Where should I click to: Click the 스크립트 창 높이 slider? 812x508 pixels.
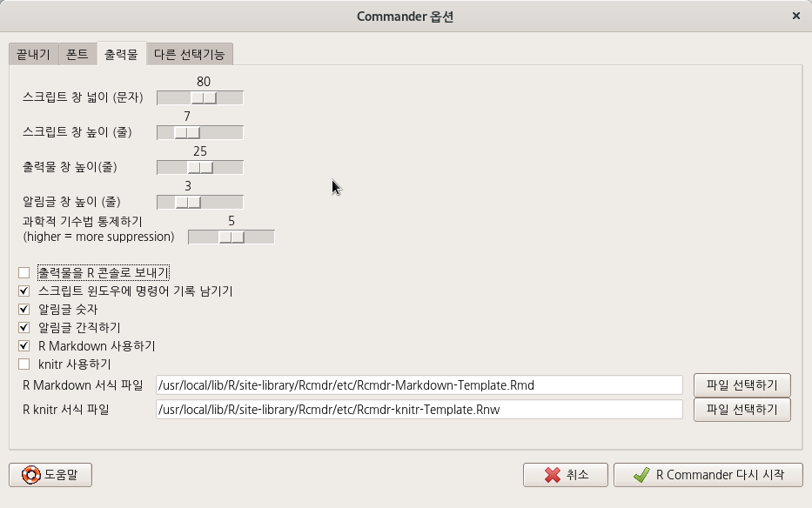[200, 132]
